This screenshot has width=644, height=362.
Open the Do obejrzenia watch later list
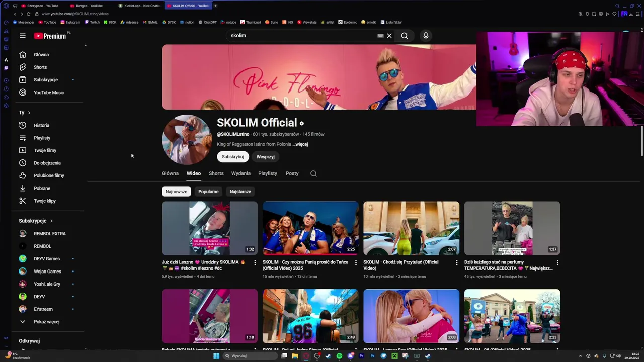pyautogui.click(x=47, y=163)
